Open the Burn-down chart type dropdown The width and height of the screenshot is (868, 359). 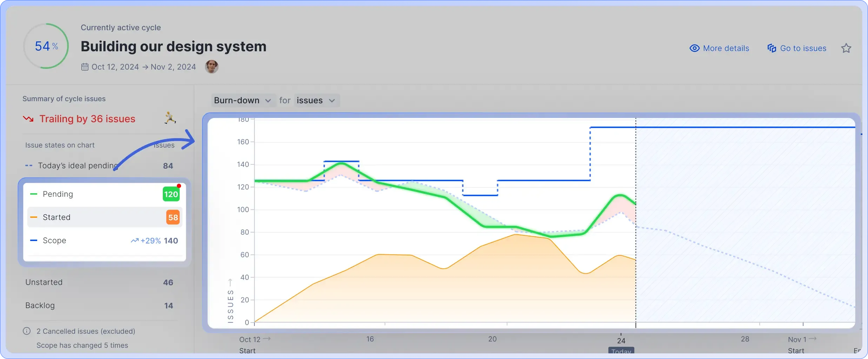tap(242, 100)
